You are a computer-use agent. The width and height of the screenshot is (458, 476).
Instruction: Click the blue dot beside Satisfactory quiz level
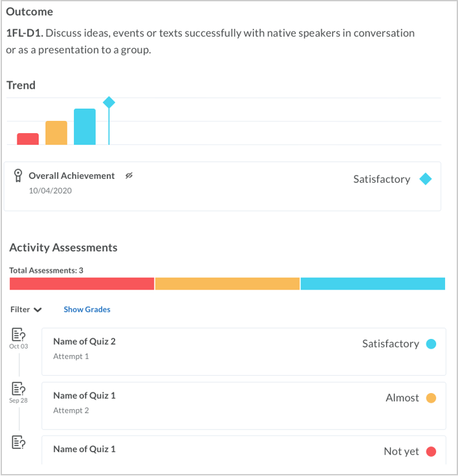pyautogui.click(x=431, y=344)
